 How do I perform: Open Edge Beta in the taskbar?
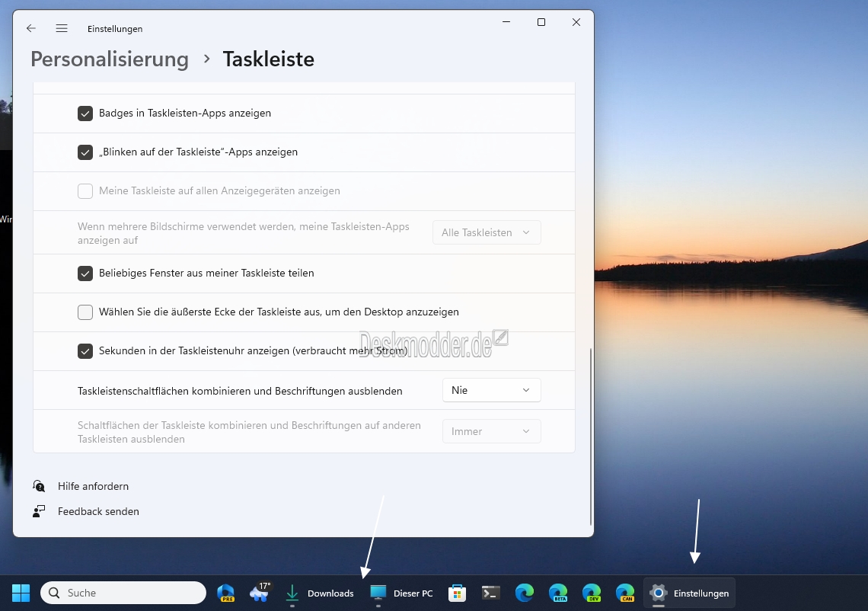tap(558, 593)
